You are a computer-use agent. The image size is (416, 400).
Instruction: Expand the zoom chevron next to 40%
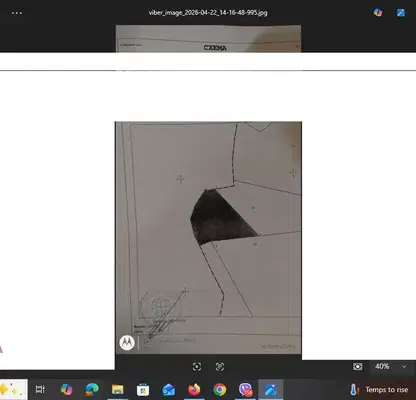coord(404,366)
